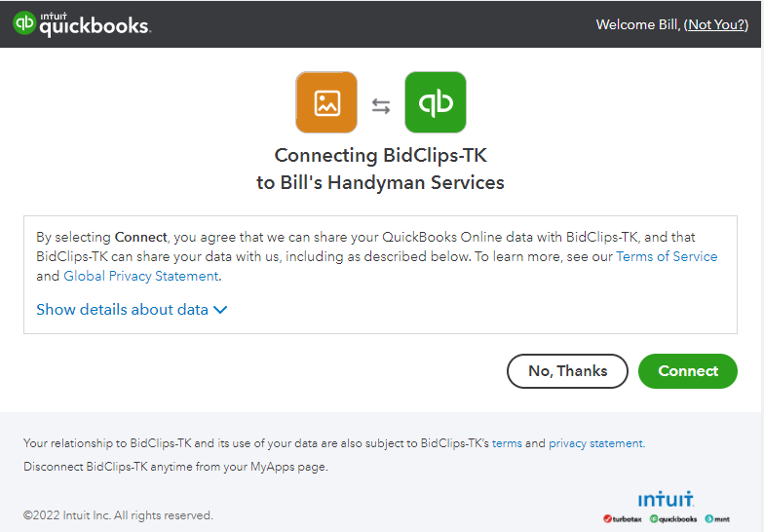Click the Not You? link
This screenshot has height=532, width=764.
pos(715,24)
